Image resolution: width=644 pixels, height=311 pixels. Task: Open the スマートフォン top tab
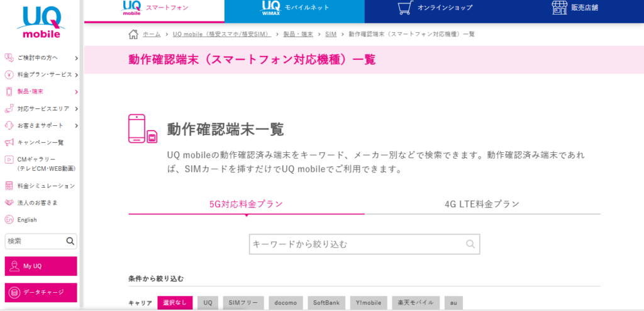click(155, 11)
